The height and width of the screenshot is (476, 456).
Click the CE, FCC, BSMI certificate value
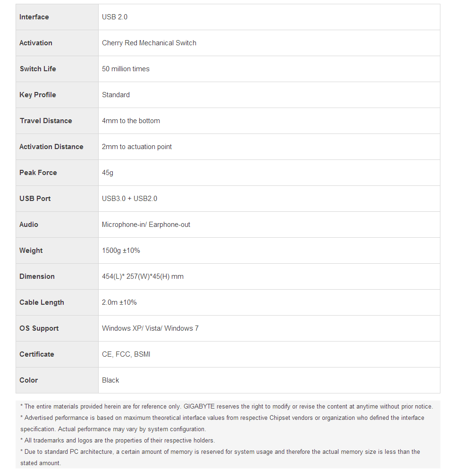pos(126,354)
